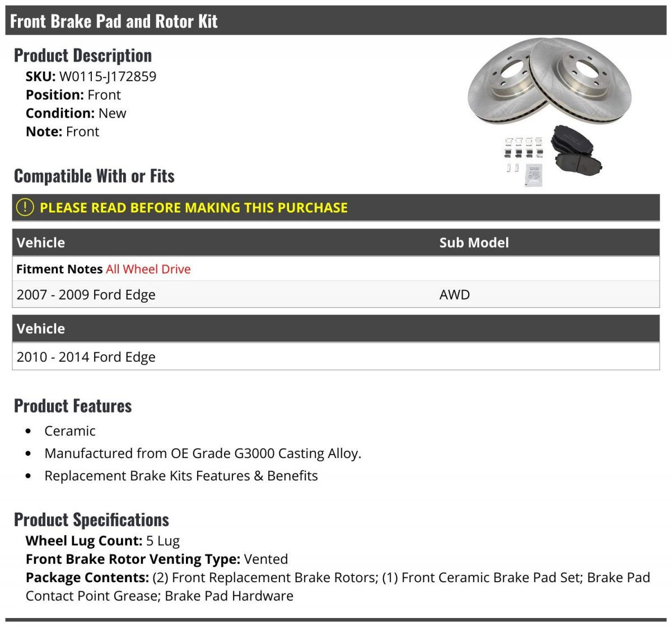Image resolution: width=672 pixels, height=627 pixels.
Task: Click the Sub Model column header
Action: (474, 243)
